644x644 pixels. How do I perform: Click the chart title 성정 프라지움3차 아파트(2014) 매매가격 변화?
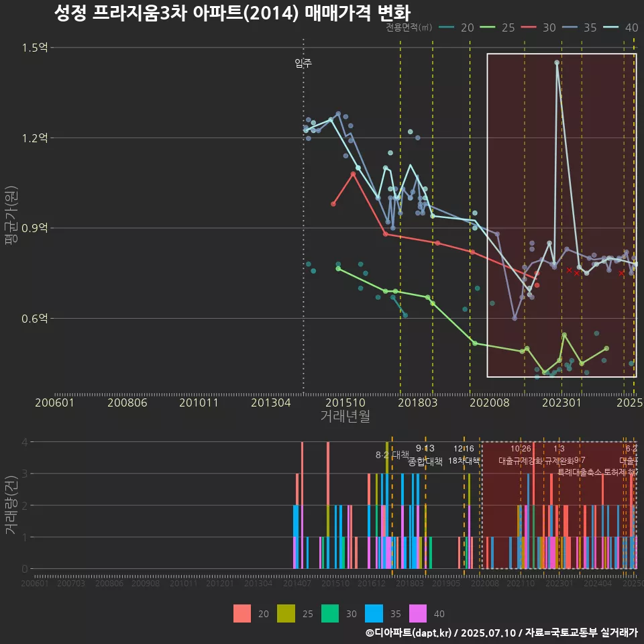232,13
